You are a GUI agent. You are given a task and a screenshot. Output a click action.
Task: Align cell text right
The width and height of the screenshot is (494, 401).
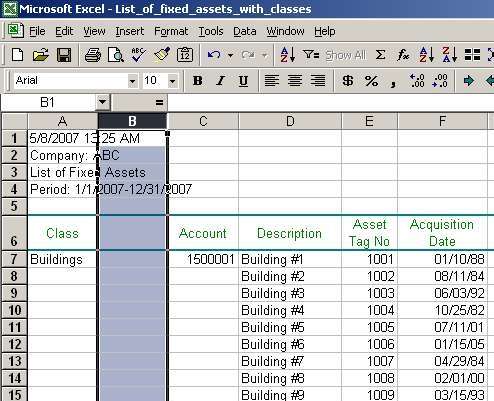pos(318,80)
